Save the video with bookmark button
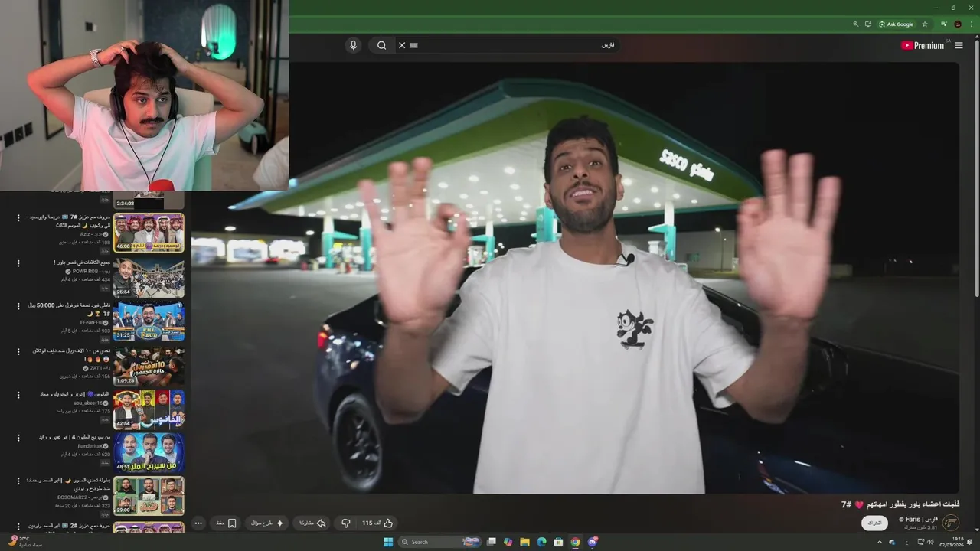This screenshot has width=980, height=551. pos(226,523)
